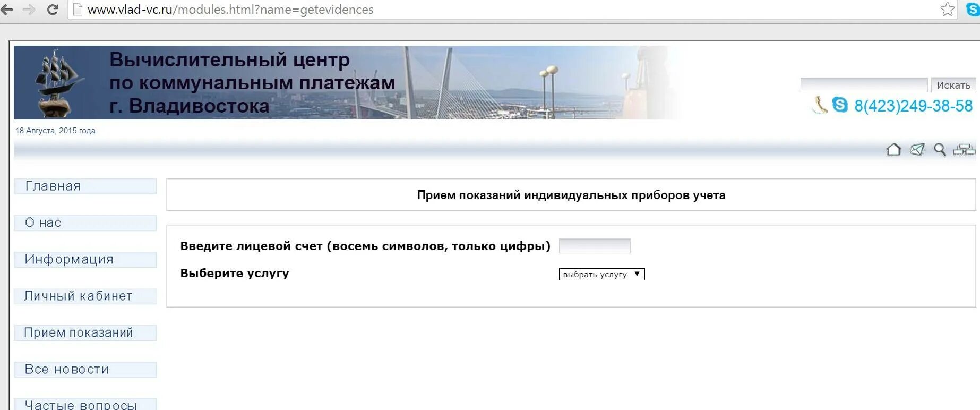Click the page icon in address bar
The width and height of the screenshot is (980, 410).
click(78, 10)
